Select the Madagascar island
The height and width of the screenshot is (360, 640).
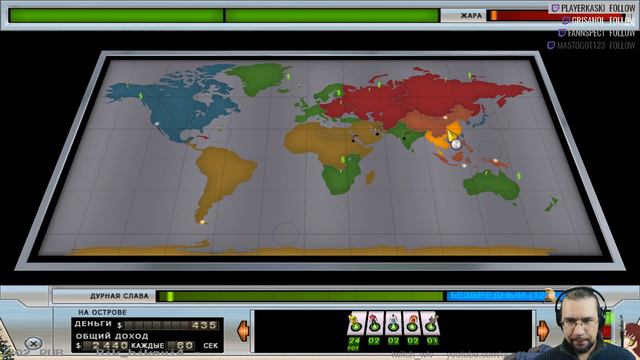[x=370, y=178]
